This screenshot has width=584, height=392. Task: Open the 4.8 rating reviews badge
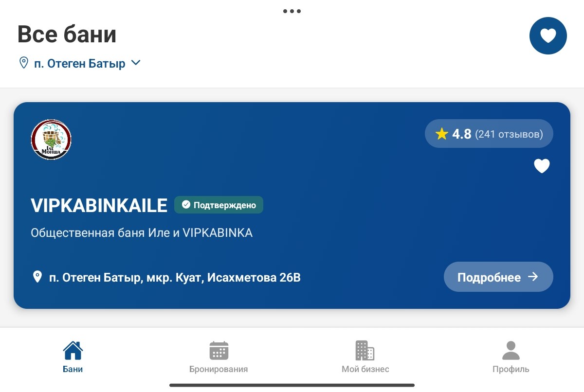point(489,133)
